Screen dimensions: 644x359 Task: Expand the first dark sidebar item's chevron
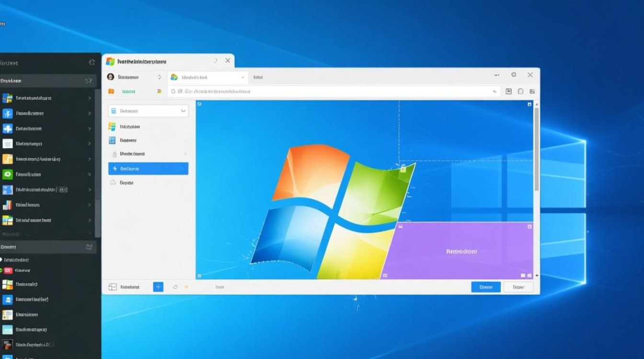90,98
